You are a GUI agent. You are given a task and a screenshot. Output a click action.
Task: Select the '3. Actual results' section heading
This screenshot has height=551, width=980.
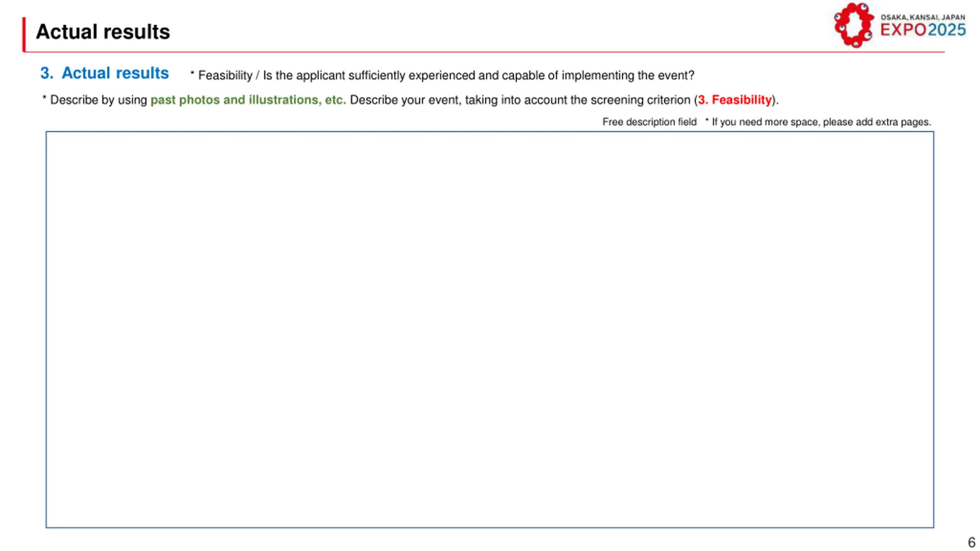tap(105, 73)
